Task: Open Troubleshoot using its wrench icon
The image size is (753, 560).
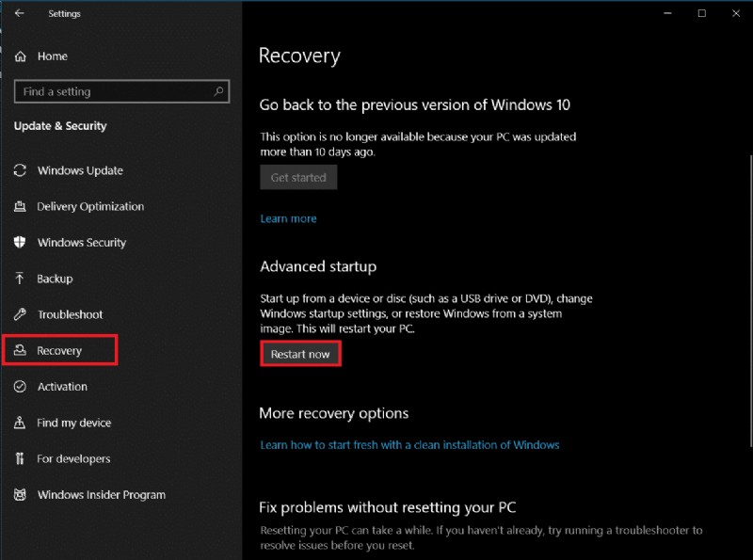Action: [21, 314]
